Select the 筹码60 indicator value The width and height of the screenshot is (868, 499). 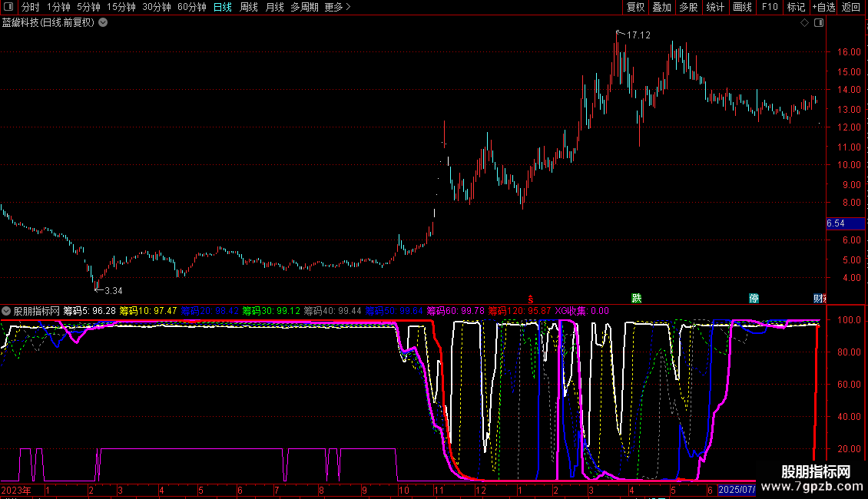456,311
